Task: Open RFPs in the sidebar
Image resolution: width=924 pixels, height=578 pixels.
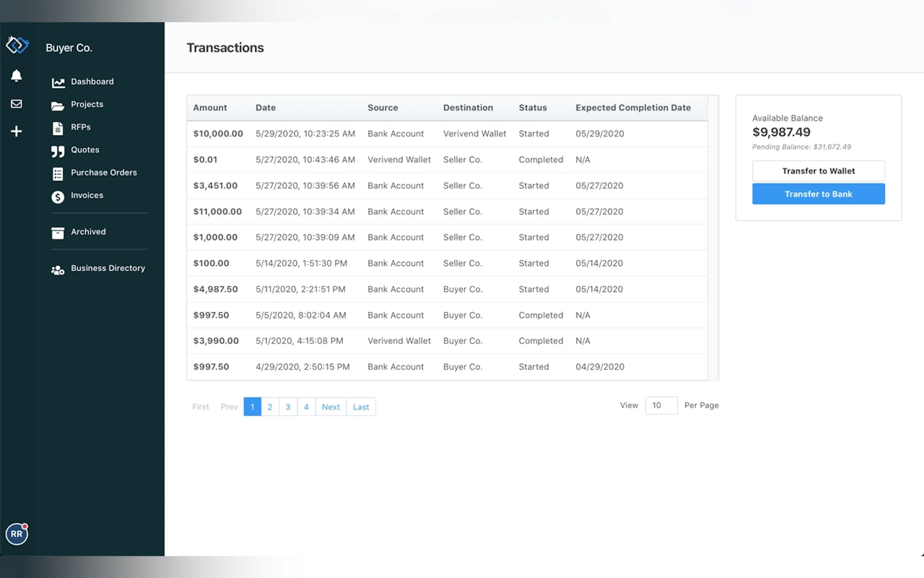Action: tap(81, 127)
